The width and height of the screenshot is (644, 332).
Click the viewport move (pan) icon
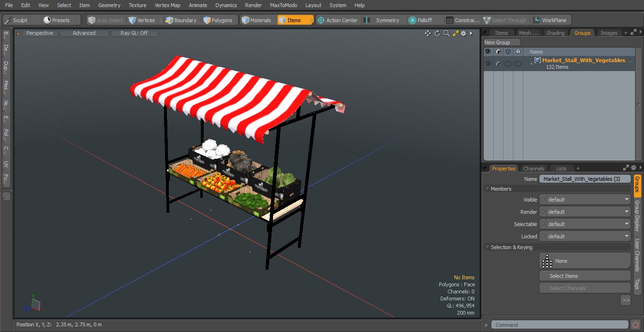pyautogui.click(x=428, y=33)
